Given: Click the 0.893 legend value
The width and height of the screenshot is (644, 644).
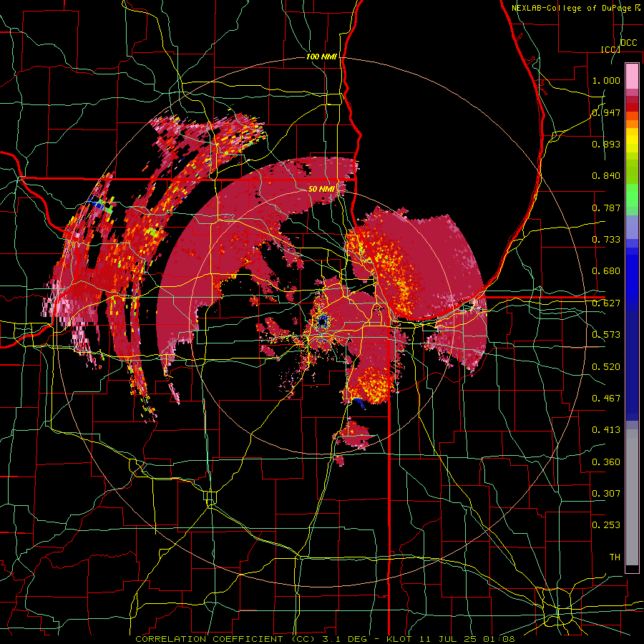Looking at the screenshot, I should (x=606, y=144).
